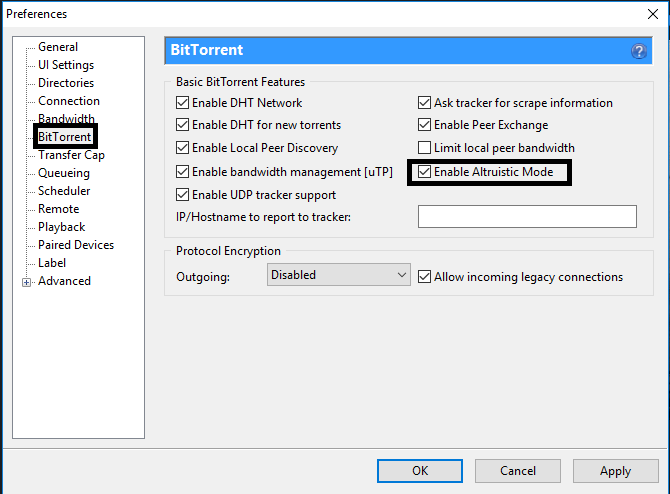Toggle Enable UDP tracker support
The image size is (670, 494).
182,195
